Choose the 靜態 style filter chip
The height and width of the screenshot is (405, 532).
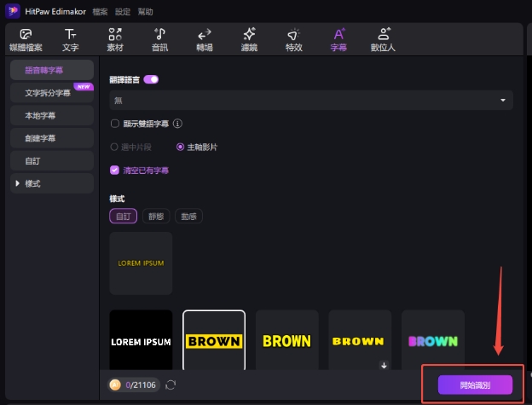point(156,216)
